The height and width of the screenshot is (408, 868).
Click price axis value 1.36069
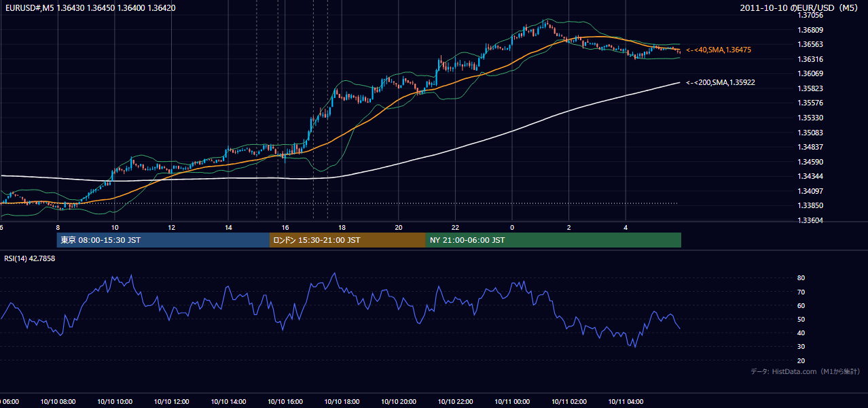(x=812, y=73)
